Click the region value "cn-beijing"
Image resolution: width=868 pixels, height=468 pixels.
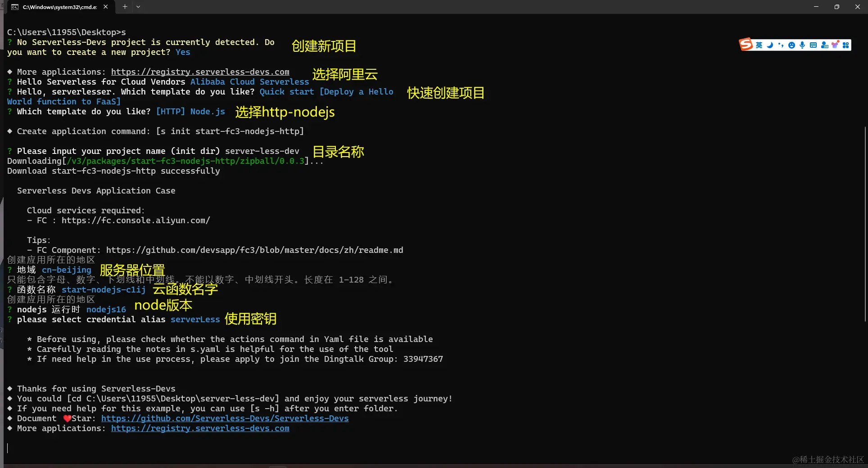coord(67,270)
